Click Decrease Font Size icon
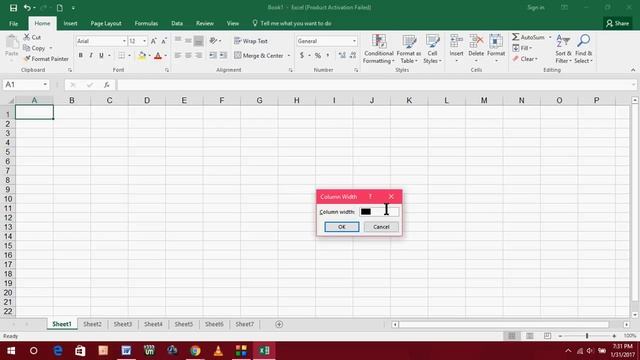 (x=164, y=41)
